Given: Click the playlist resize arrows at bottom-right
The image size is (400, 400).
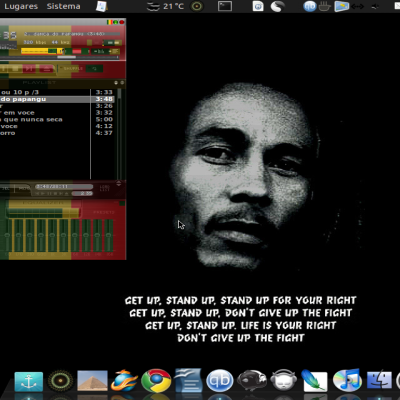Looking at the screenshot, I should coord(119,183).
